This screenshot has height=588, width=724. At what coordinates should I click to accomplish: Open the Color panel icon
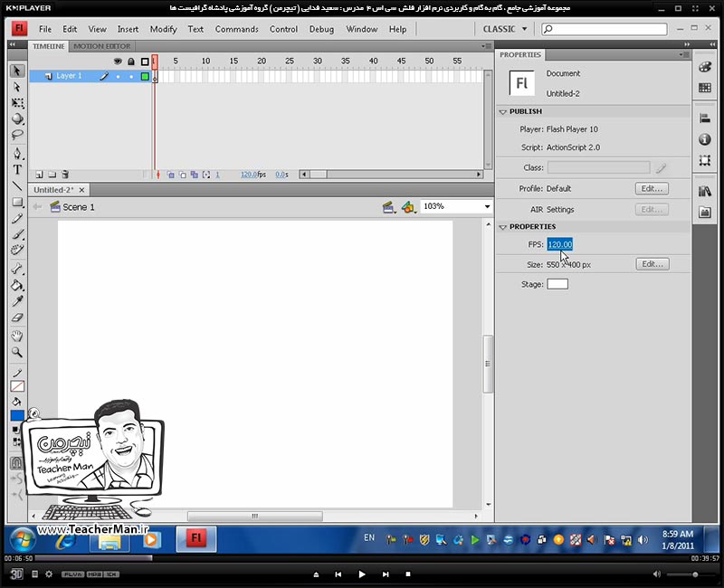click(705, 67)
